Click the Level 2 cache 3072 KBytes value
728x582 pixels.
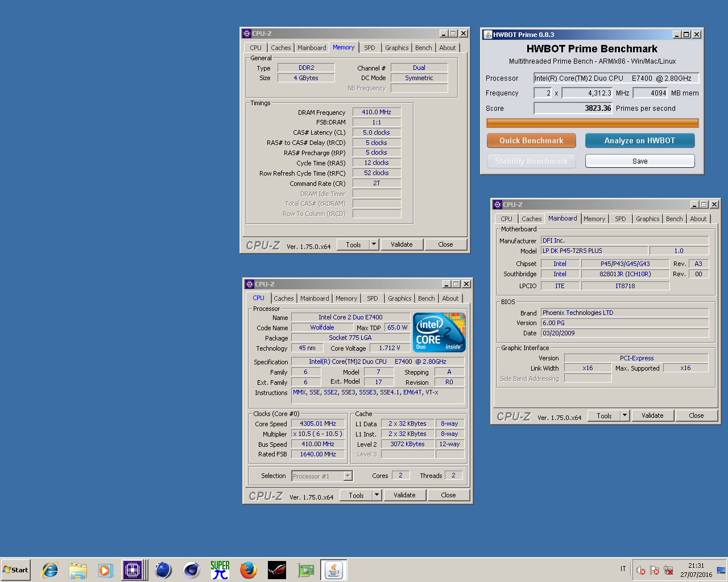point(407,444)
